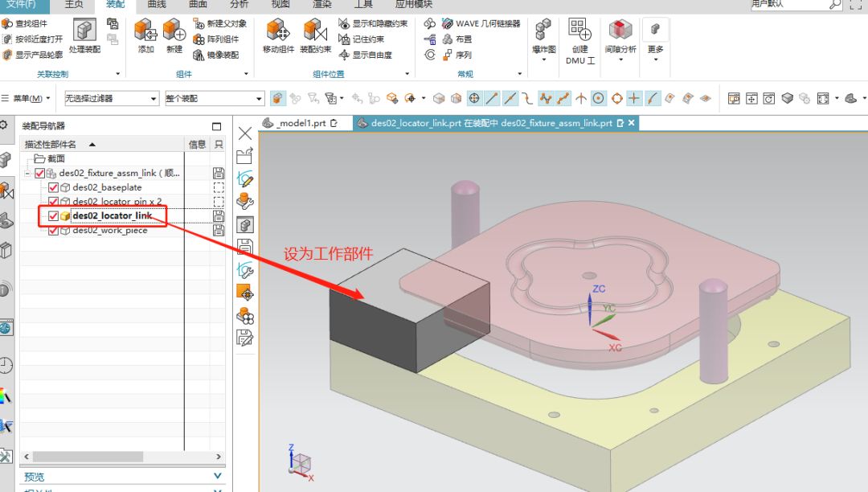Open the 文件(F) menu

[21, 5]
